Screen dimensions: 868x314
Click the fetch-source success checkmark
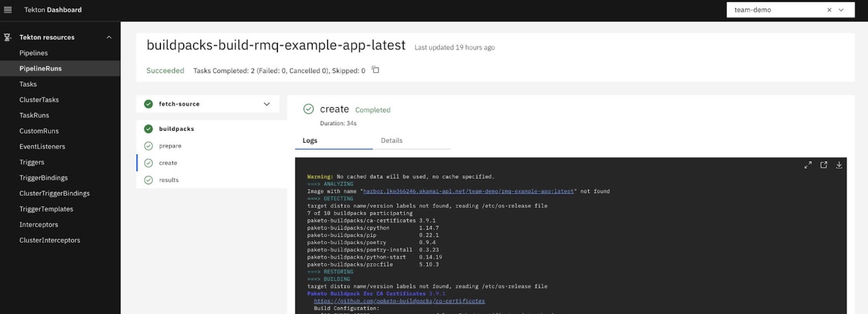point(149,104)
